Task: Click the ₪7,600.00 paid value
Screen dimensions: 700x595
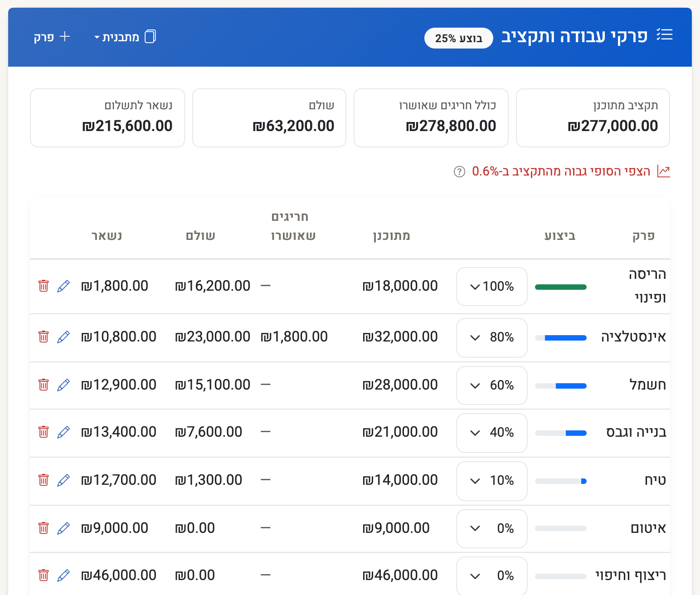Action: tap(209, 432)
